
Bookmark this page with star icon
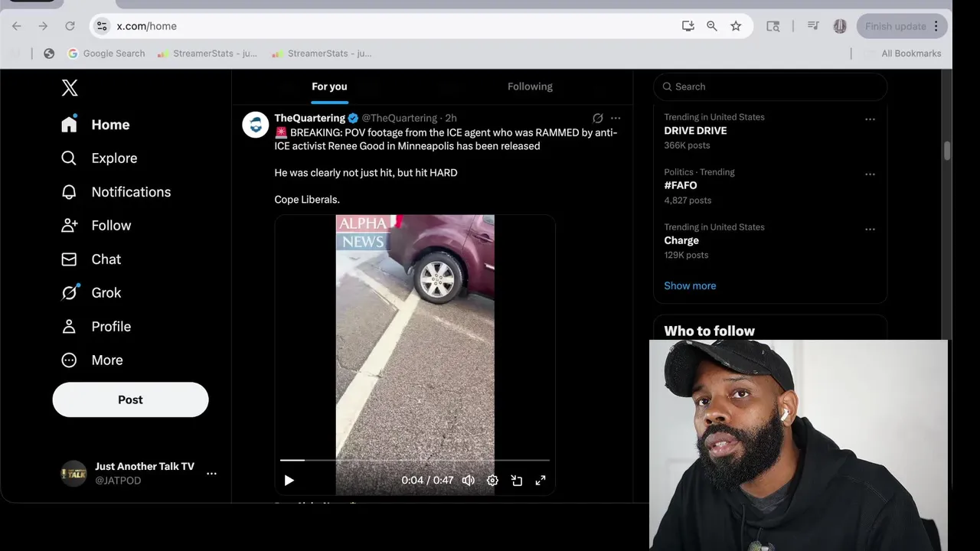tap(736, 26)
